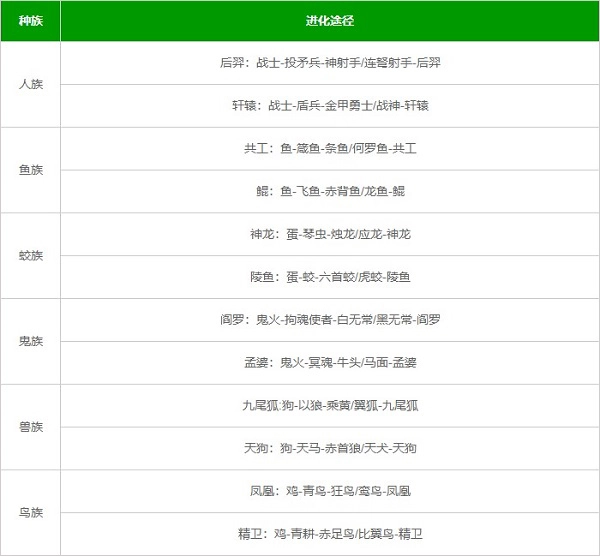The width and height of the screenshot is (600, 556).
Task: Click the 凤凰 evolution path row
Action: (329, 491)
